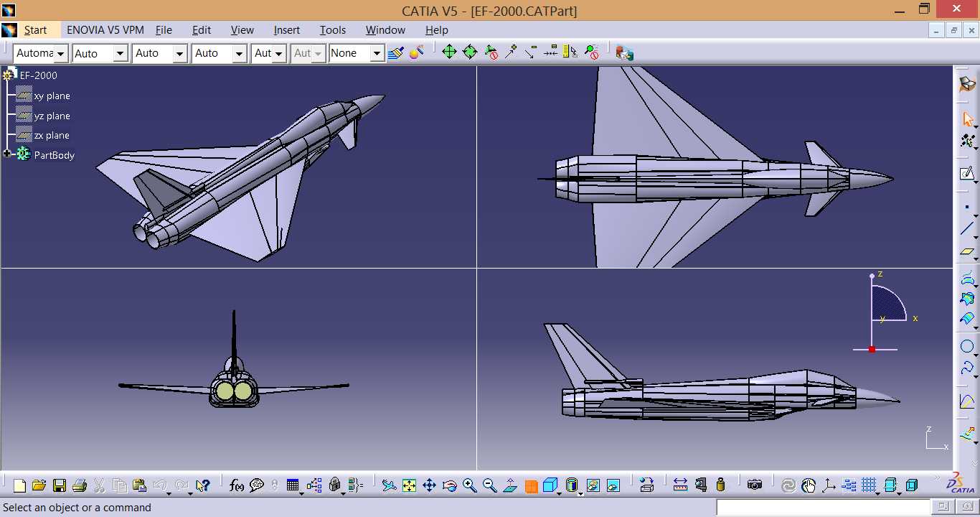
Task: Toggle the Swap Visible Space icon
Action: pos(613,486)
